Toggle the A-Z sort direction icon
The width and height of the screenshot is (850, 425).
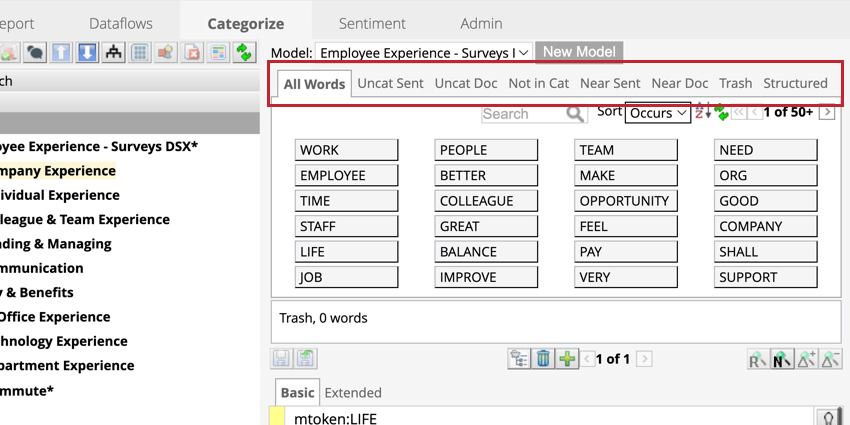point(702,112)
